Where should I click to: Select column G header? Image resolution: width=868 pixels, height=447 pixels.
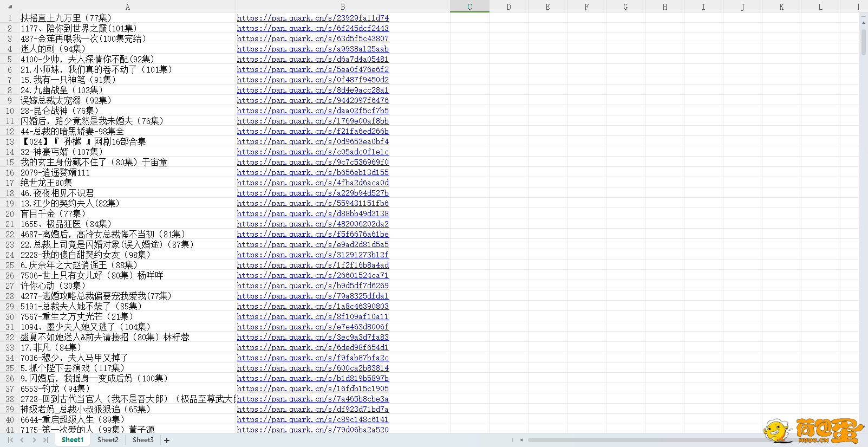point(625,7)
